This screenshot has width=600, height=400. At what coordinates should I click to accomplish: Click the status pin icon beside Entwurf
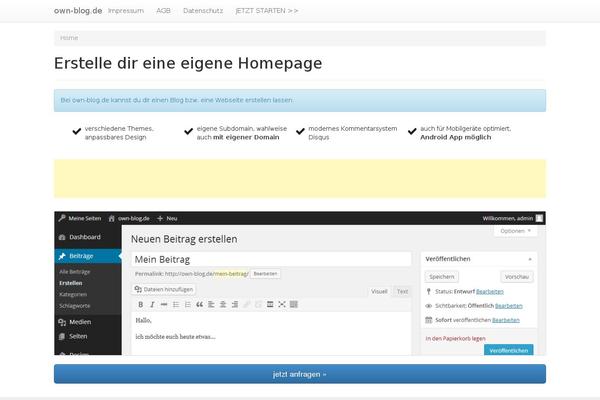click(x=429, y=292)
